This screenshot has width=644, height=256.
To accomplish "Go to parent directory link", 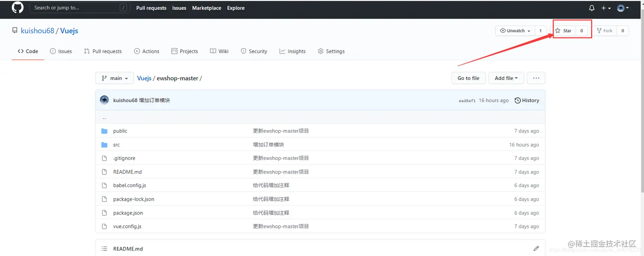I will tap(104, 117).
